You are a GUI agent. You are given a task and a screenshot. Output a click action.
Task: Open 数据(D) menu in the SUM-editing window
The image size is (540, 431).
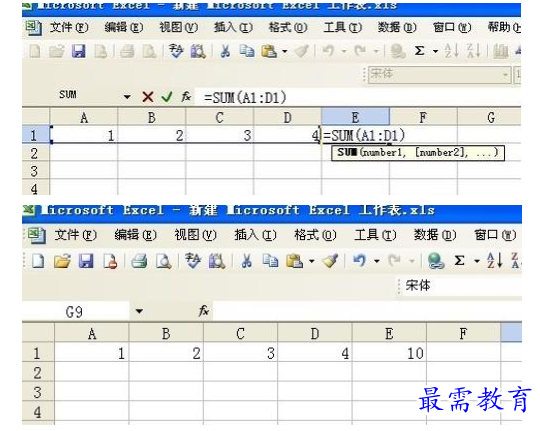(x=397, y=27)
